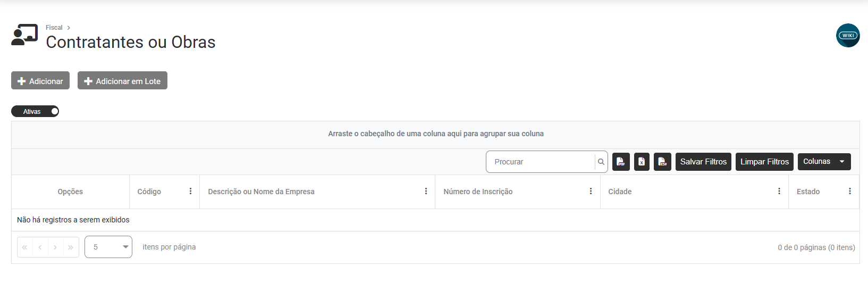Sort by Número de Inscrição header
Image resolution: width=868 pixels, height=282 pixels.
click(x=478, y=192)
